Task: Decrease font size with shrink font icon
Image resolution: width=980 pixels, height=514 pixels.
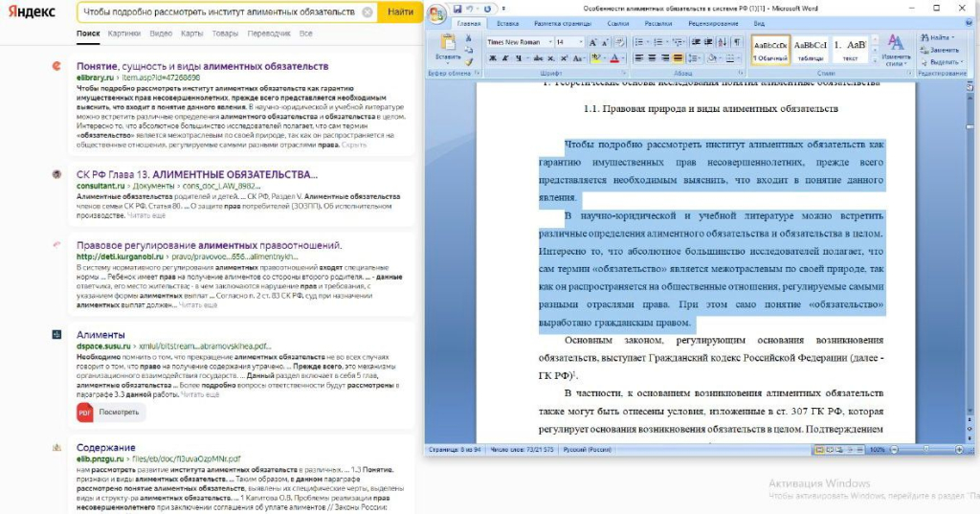Action: [605, 42]
